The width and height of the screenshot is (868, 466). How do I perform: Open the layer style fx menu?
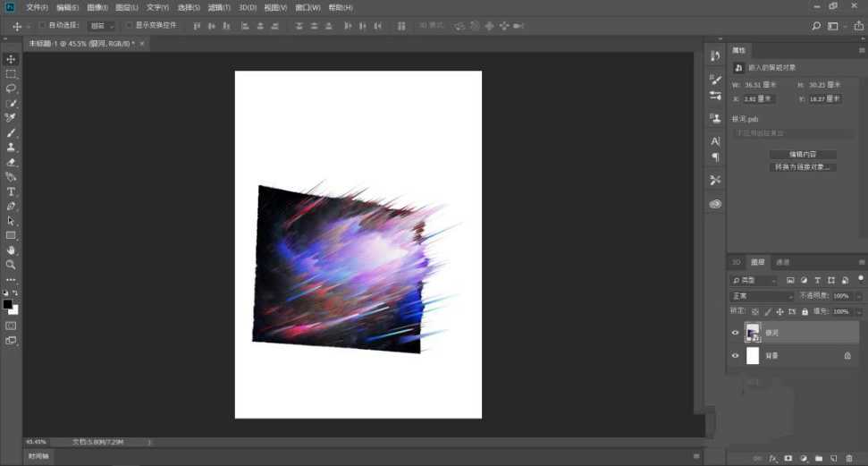click(x=773, y=457)
